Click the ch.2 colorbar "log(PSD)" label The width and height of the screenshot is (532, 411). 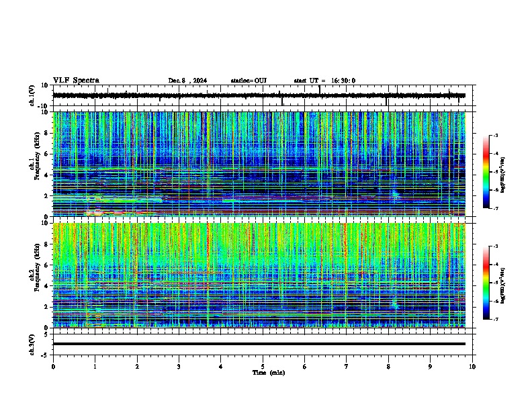502,286
